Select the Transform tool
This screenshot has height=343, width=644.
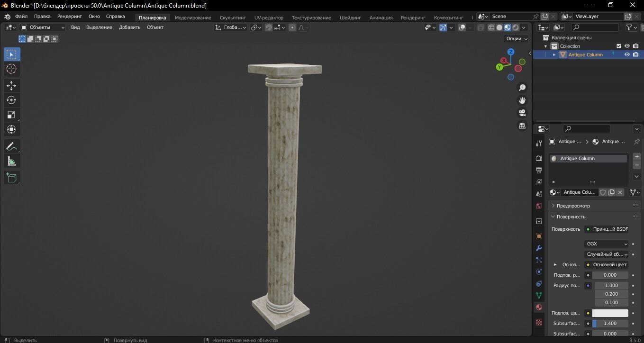[x=11, y=129]
